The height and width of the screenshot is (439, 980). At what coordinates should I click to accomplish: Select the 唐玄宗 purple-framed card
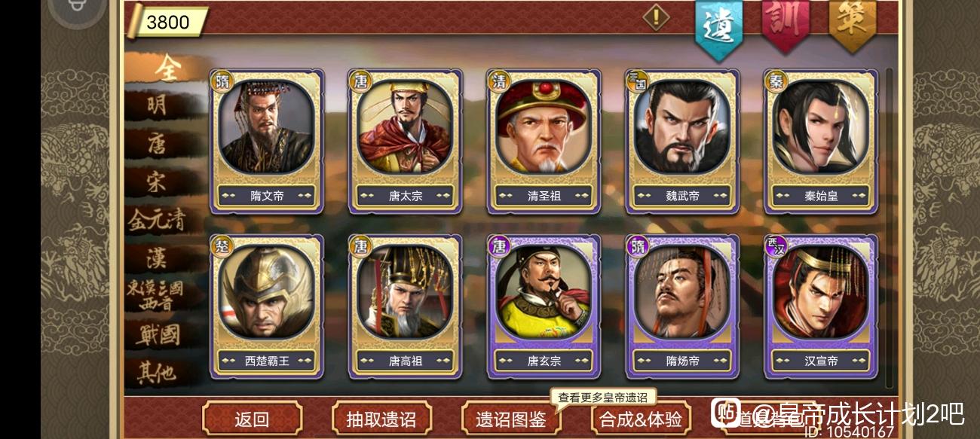[544, 306]
